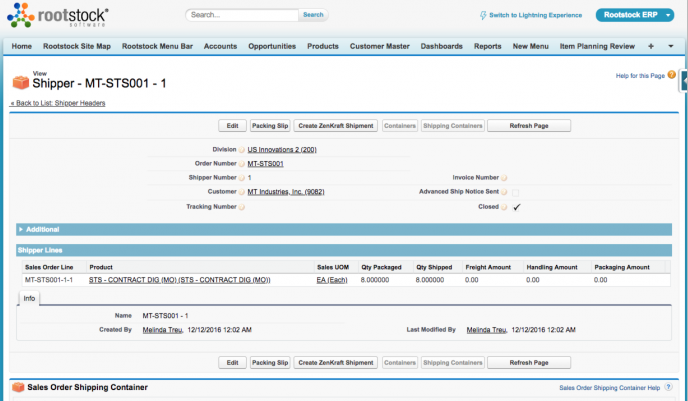This screenshot has height=401, width=688.
Task: Open the Reports tab
Action: click(x=487, y=46)
